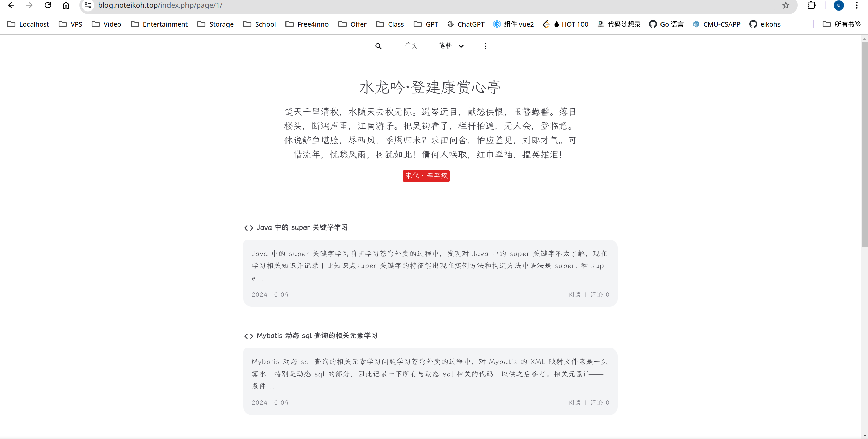Go back with the back arrow
Viewport: 868px width, 439px height.
click(x=11, y=5)
